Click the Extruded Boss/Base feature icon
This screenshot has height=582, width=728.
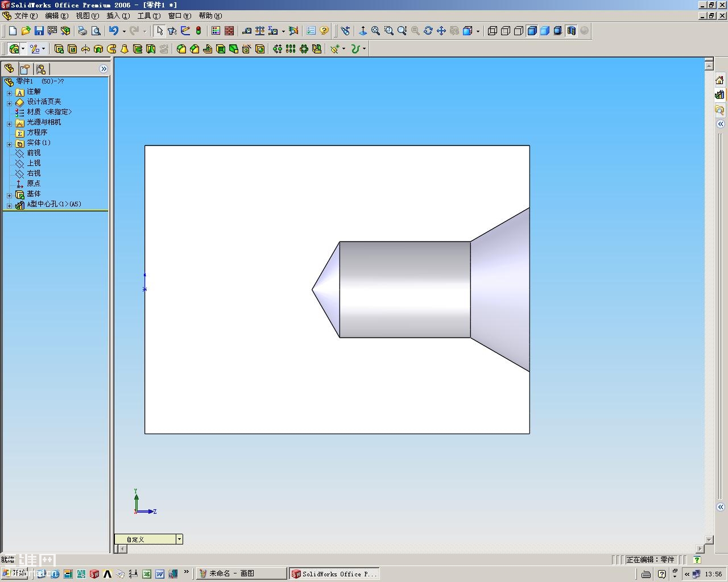pyautogui.click(x=59, y=49)
